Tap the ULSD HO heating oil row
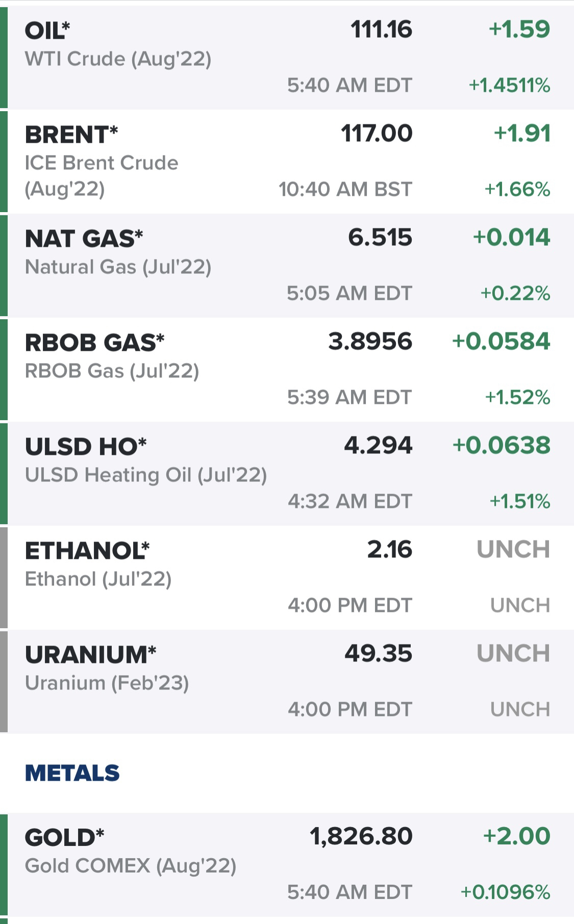Image resolution: width=574 pixels, height=924 pixels. click(287, 474)
